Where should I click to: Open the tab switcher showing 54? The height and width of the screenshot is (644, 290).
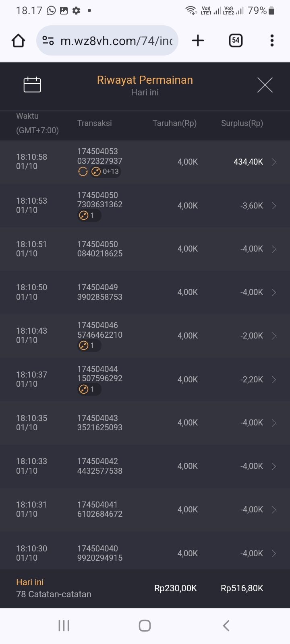236,41
